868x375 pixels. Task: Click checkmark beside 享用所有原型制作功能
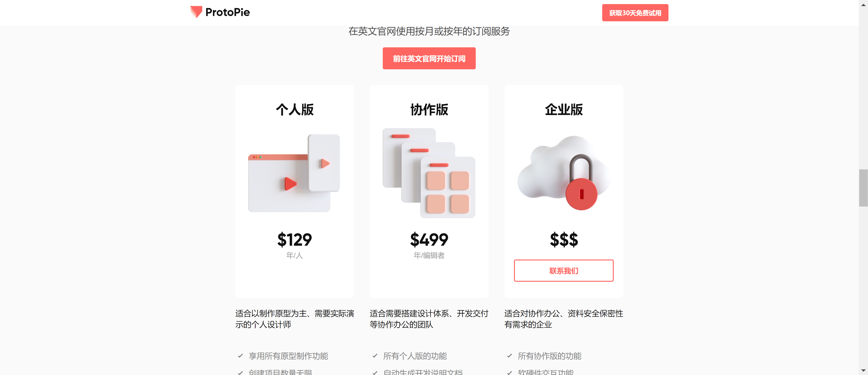(240, 356)
